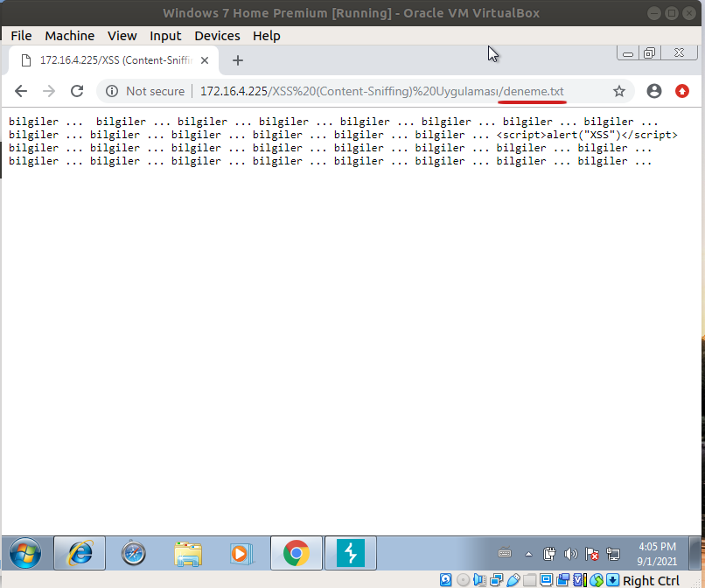Open the Input menu
Viewport: 705px width, 588px height.
click(x=165, y=36)
